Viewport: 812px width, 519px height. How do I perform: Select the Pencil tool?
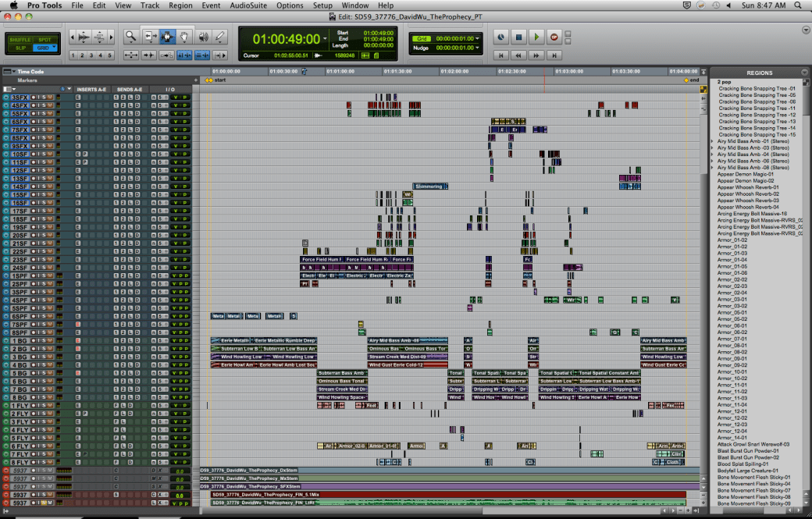[219, 37]
